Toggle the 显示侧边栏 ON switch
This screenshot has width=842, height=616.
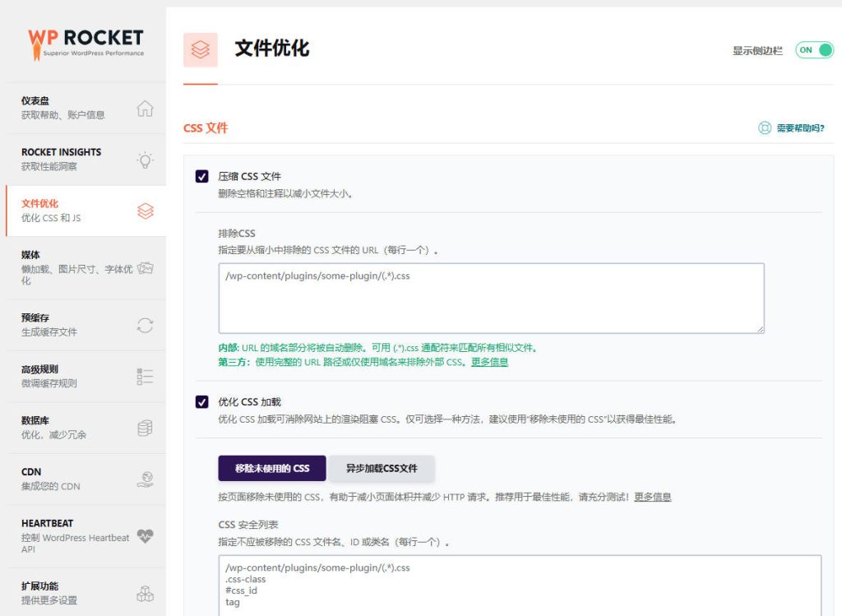(814, 50)
